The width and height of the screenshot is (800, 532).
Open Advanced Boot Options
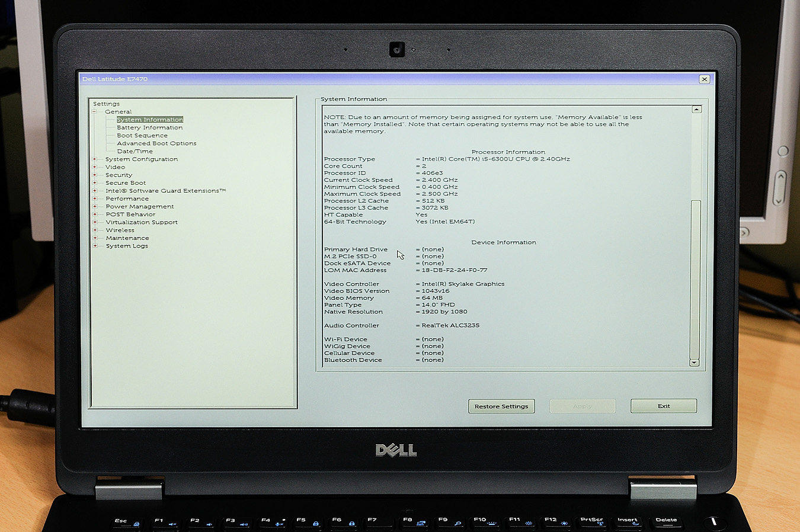[x=156, y=143]
